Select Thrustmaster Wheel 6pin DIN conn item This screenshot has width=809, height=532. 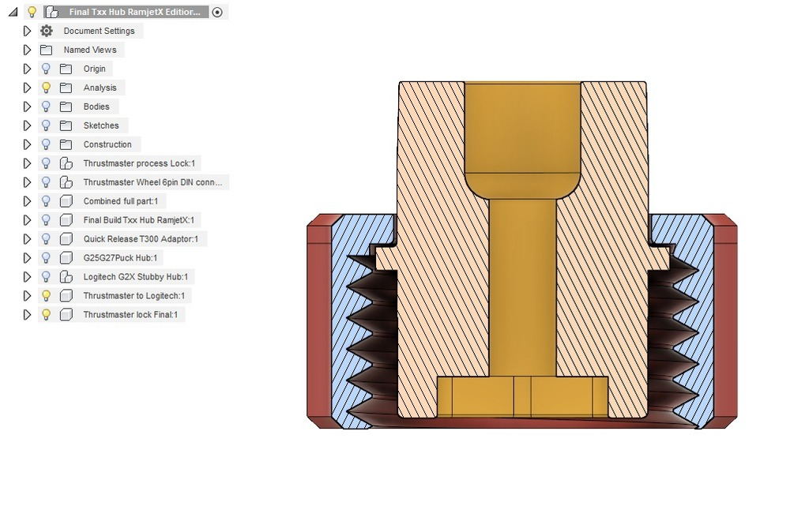(152, 182)
